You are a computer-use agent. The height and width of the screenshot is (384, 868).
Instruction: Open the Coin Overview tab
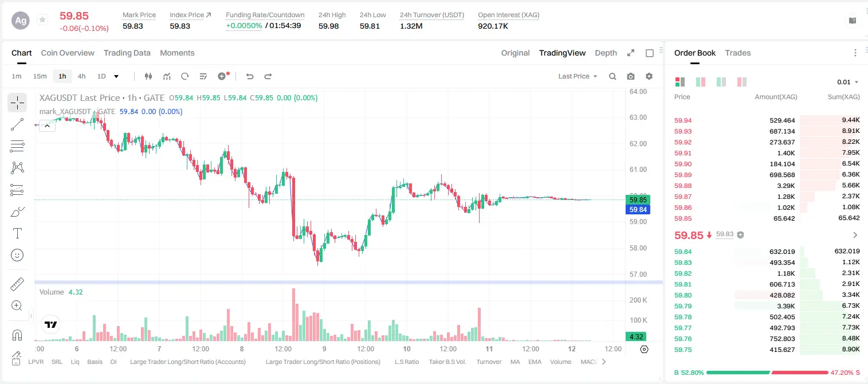click(x=68, y=53)
